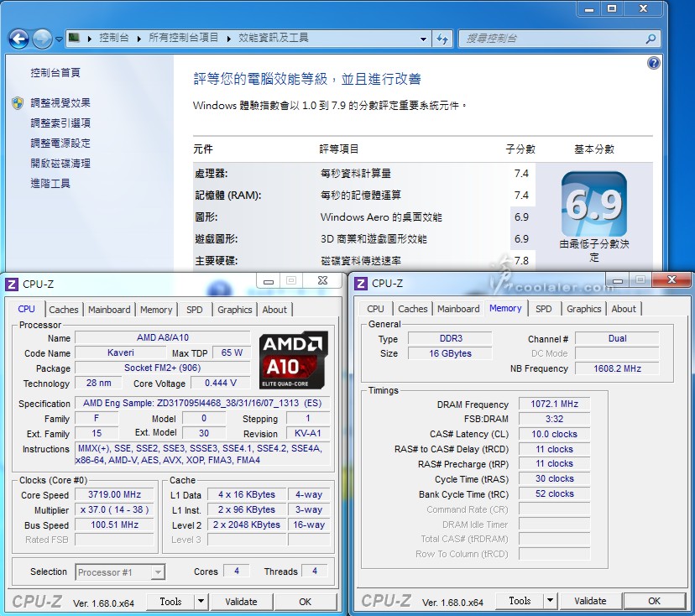Select SPD tab in left CPU-Z window
The height and width of the screenshot is (616, 695).
point(195,310)
